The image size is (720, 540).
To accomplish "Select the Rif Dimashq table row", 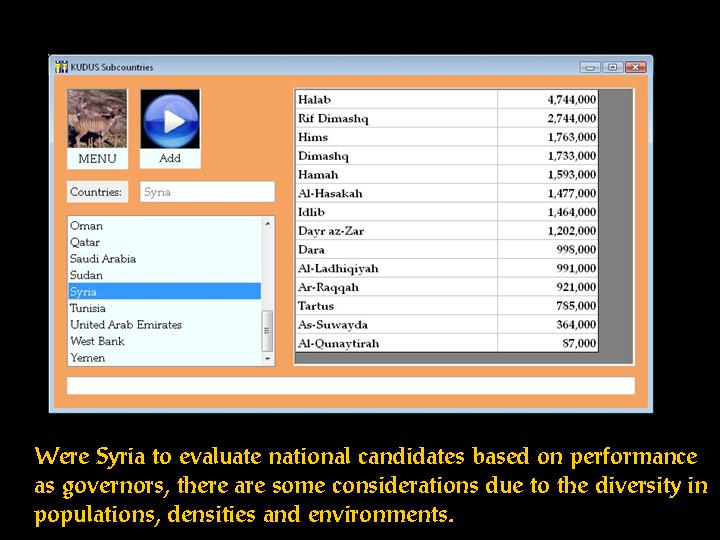I will point(395,119).
